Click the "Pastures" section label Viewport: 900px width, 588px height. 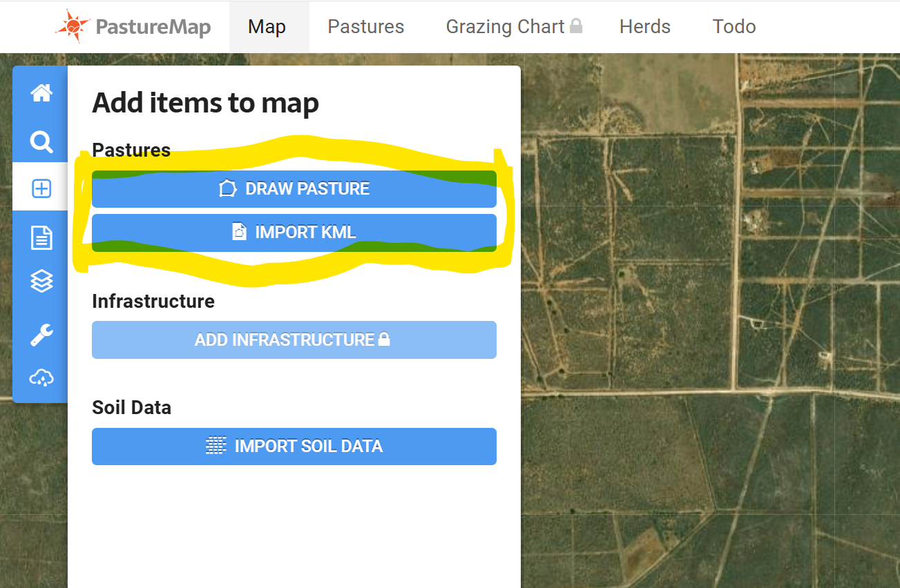point(131,150)
